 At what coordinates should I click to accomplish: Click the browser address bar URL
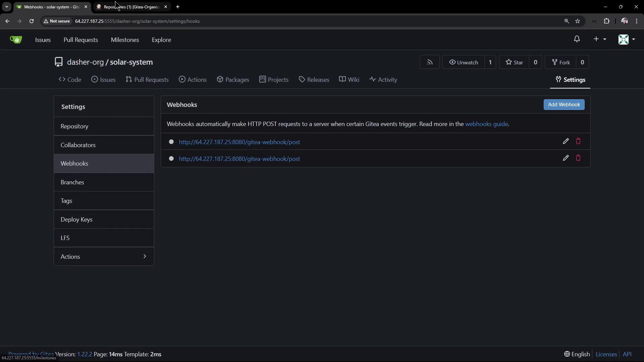(137, 21)
